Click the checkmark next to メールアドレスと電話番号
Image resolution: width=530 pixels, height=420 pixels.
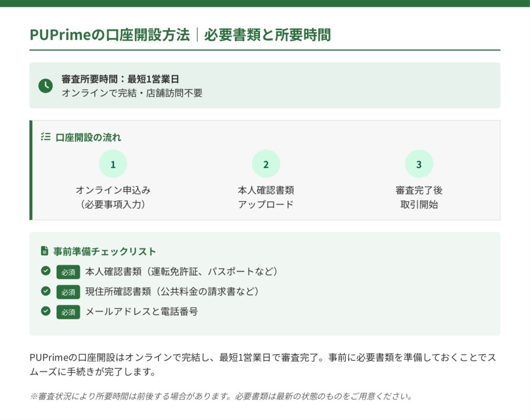point(46,311)
